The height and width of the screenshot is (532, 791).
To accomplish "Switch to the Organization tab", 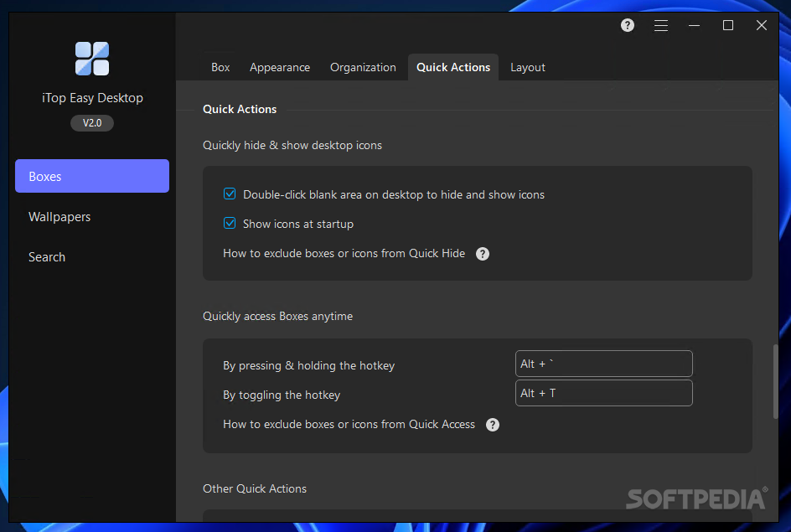I will (363, 67).
